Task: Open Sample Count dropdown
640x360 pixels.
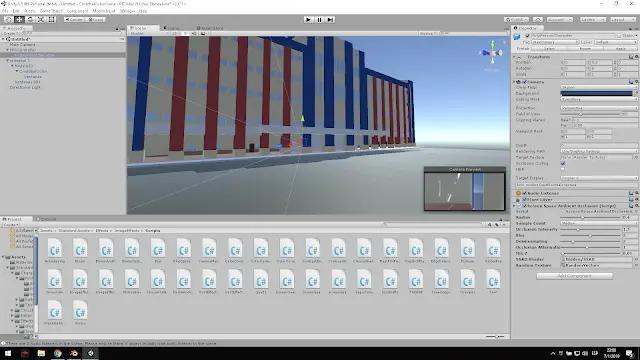Action: [x=599, y=223]
